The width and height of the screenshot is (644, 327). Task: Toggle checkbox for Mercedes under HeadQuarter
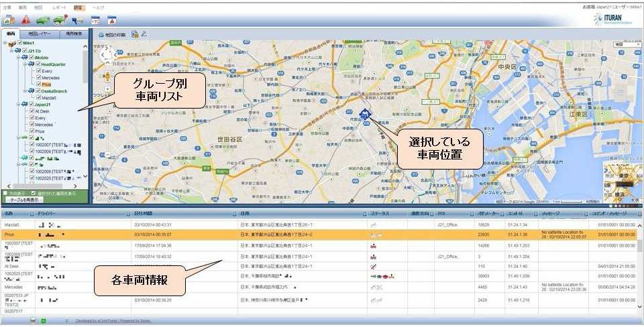[x=39, y=78]
